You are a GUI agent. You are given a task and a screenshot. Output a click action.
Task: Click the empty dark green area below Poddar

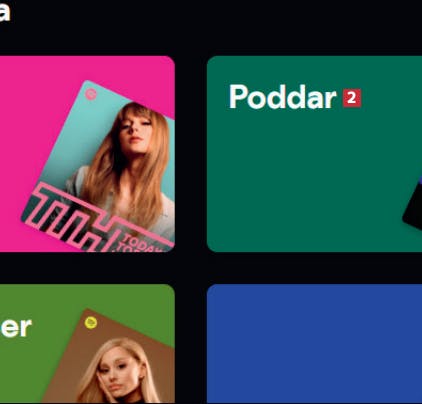(300, 183)
